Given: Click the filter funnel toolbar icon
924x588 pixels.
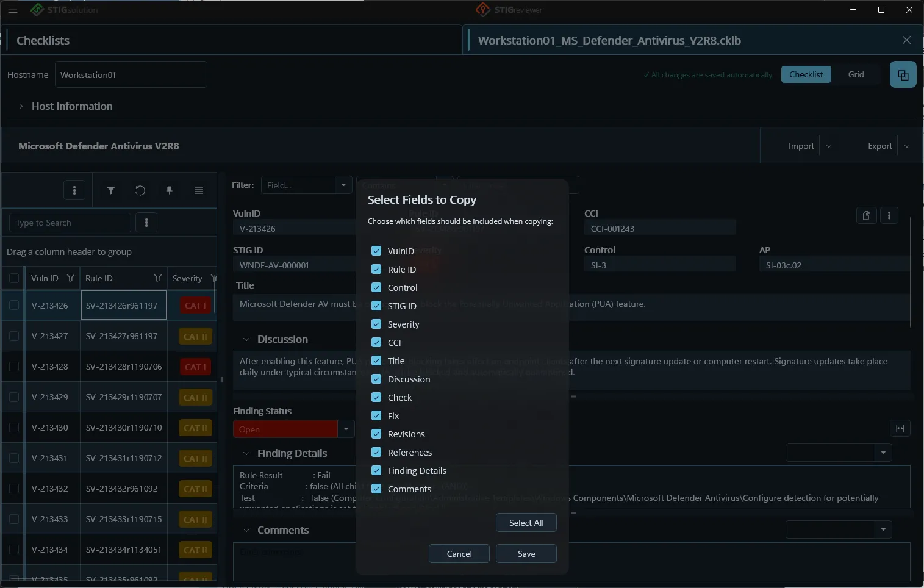Looking at the screenshot, I should coord(111,190).
